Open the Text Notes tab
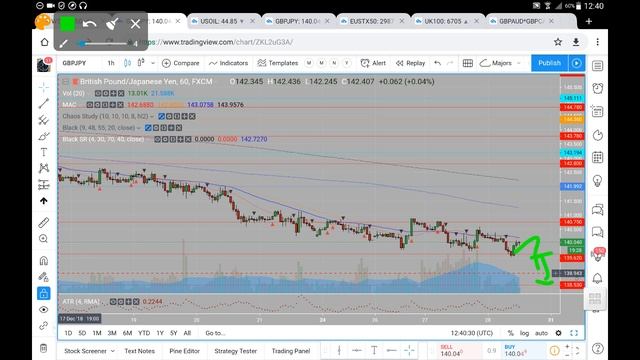640x360 pixels. coord(140,351)
